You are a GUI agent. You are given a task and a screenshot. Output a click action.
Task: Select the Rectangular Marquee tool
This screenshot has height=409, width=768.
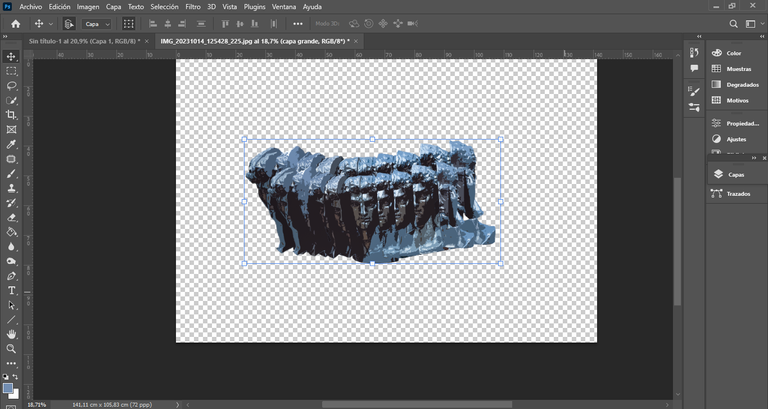(11, 71)
